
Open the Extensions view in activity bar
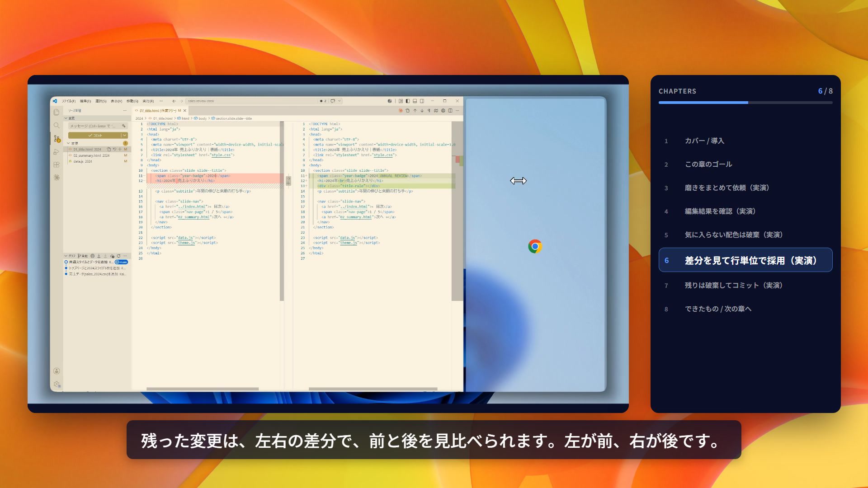(57, 164)
